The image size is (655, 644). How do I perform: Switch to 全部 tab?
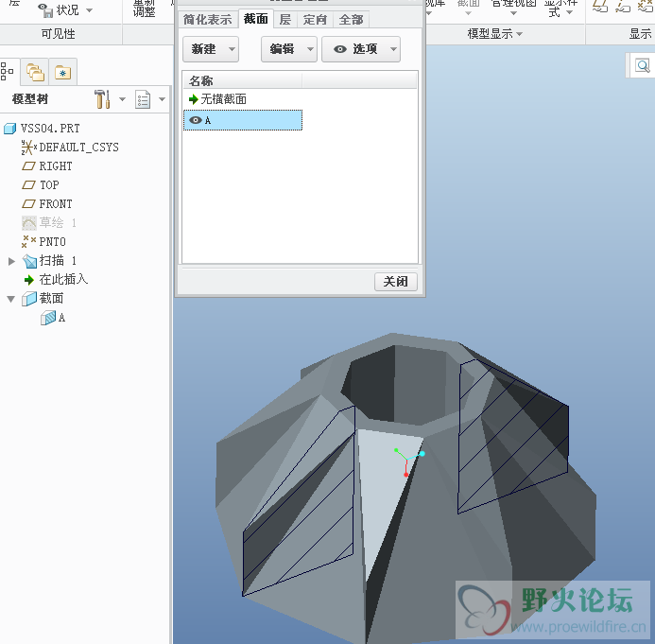point(351,20)
